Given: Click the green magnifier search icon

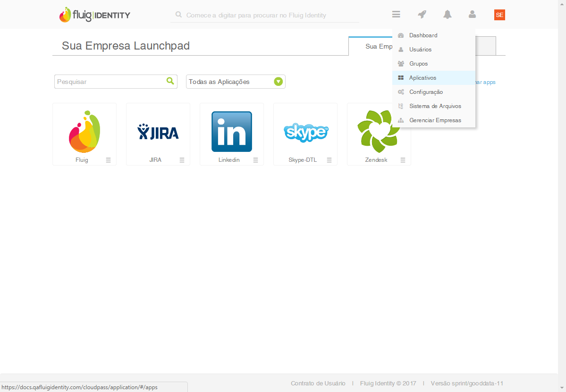Looking at the screenshot, I should click(x=170, y=81).
